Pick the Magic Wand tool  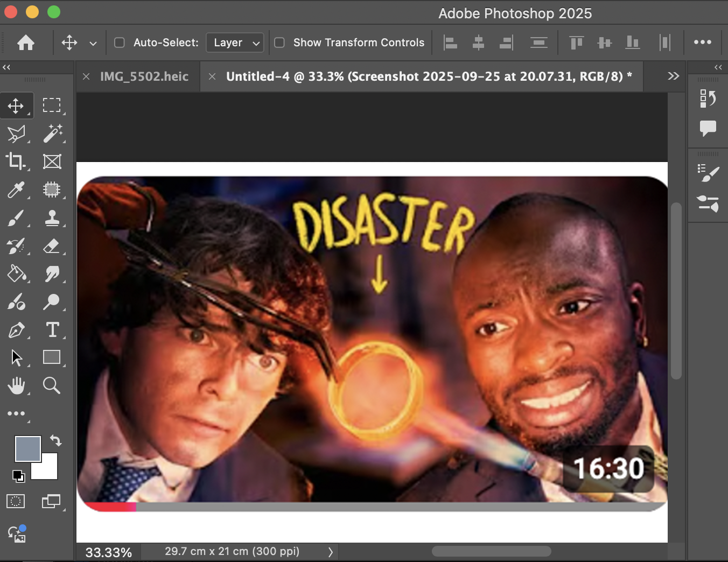pos(52,134)
